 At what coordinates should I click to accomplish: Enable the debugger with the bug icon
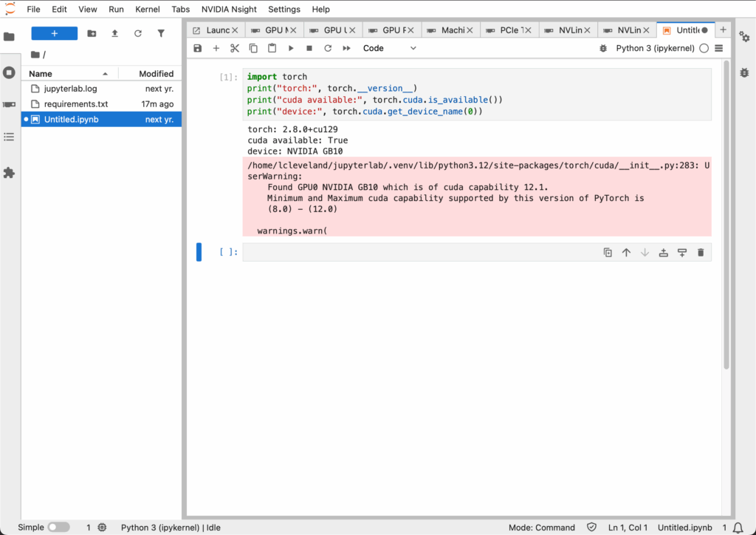coord(602,48)
